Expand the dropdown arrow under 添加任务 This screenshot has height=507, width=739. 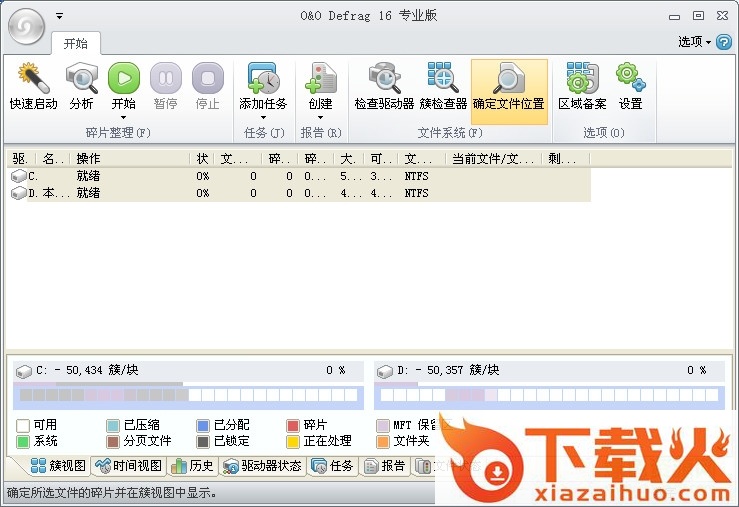263,117
